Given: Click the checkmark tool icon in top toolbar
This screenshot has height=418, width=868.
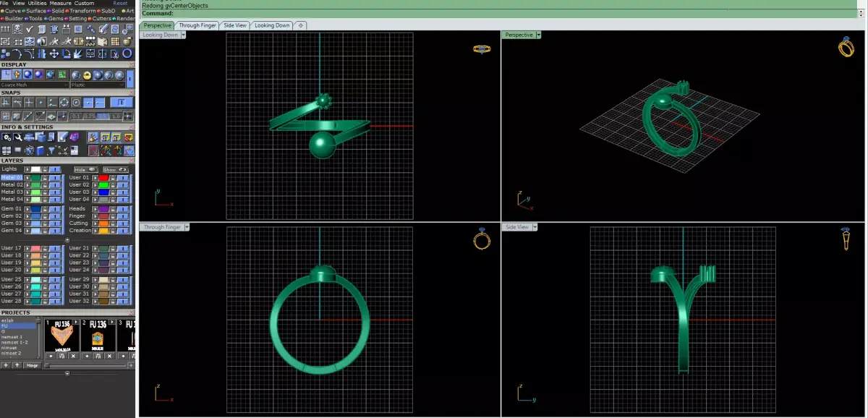Looking at the screenshot, I should point(30,28).
